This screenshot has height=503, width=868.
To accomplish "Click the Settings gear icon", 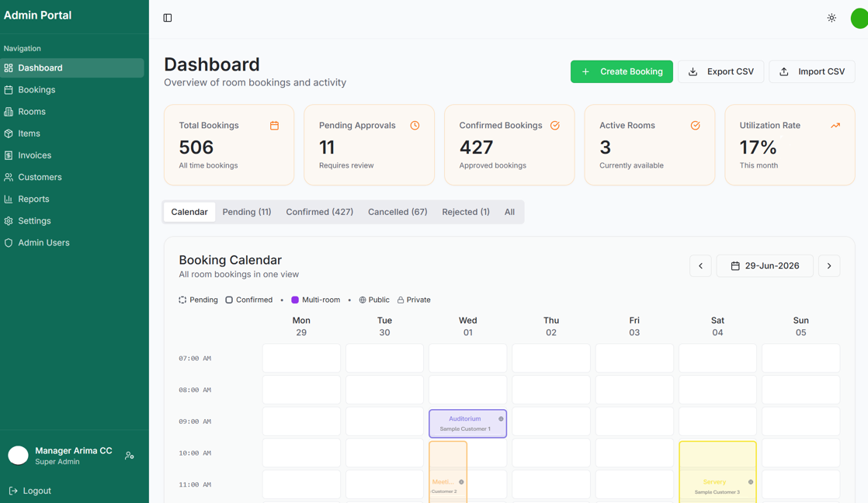I will (x=9, y=220).
